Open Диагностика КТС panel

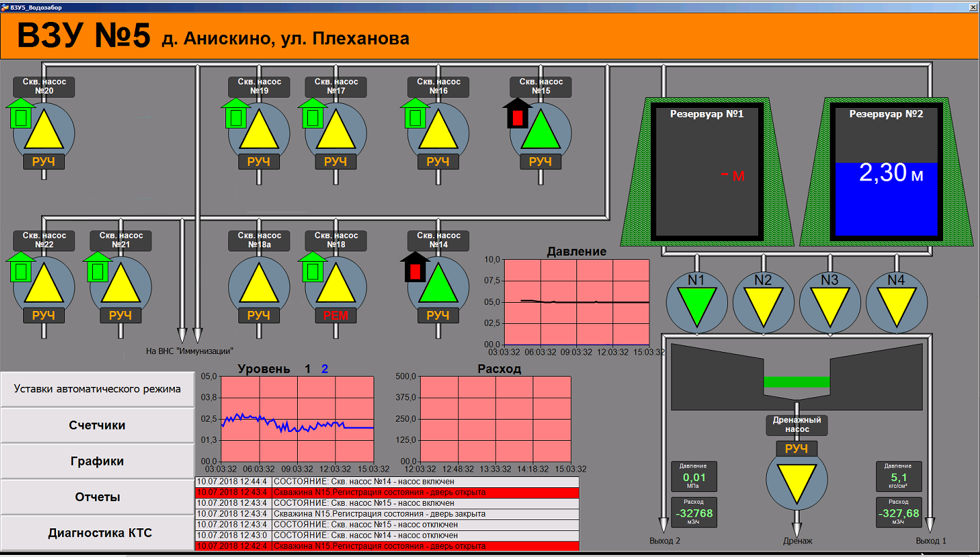(98, 533)
